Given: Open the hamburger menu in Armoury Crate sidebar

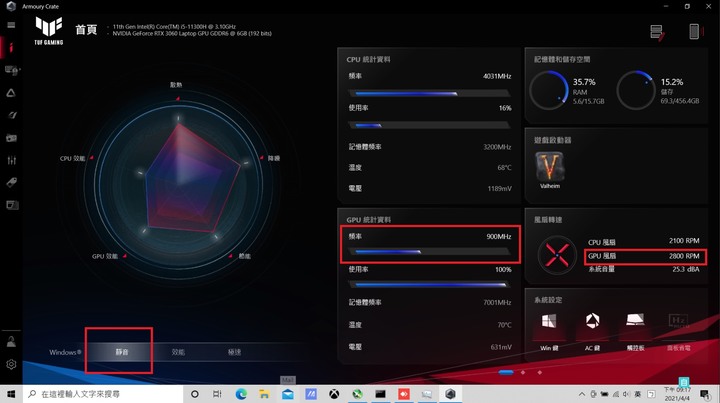Looking at the screenshot, I should pos(11,25).
